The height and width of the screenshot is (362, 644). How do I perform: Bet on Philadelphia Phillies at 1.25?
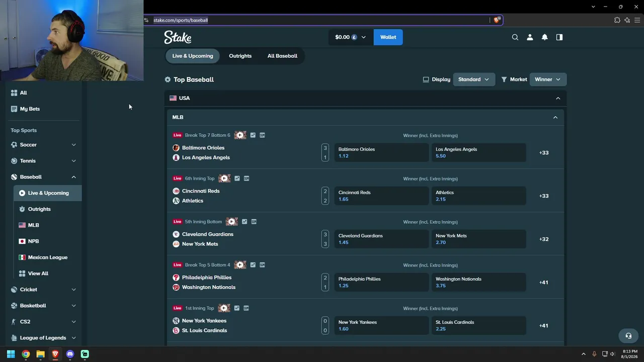point(381,283)
